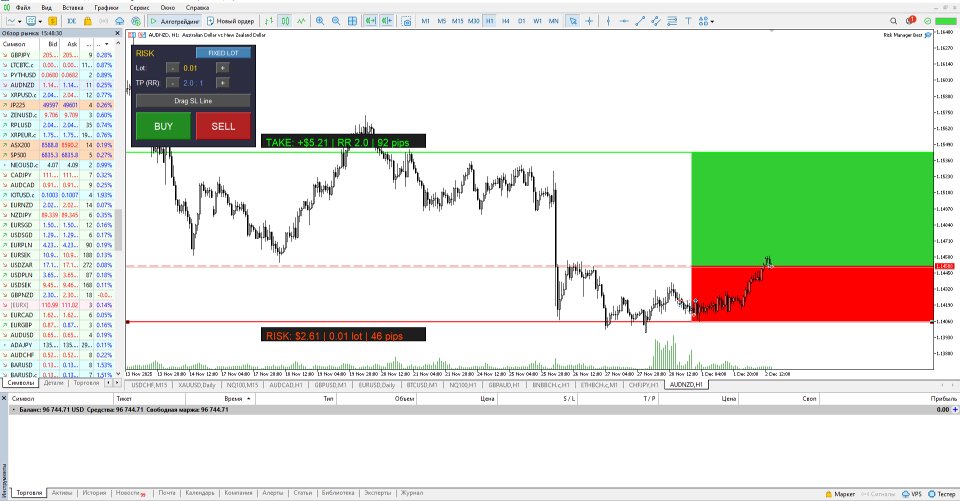
Task: Click the red SELL button
Action: (223, 126)
